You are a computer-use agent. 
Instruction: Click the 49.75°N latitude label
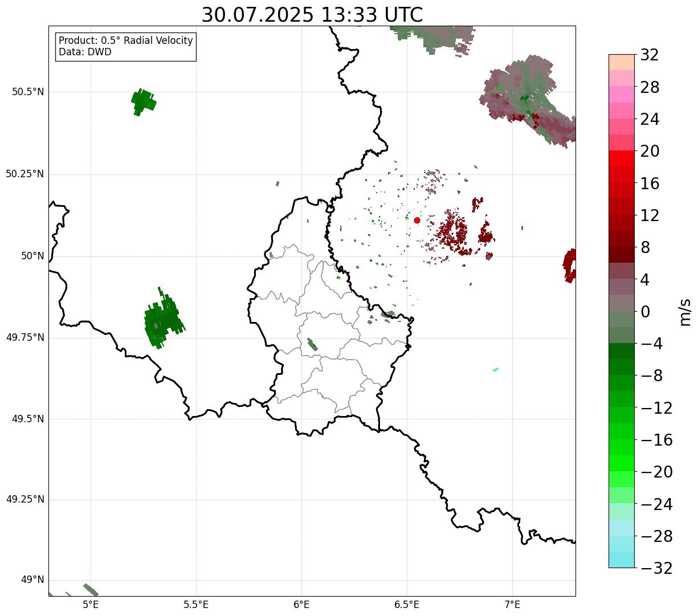[25, 337]
